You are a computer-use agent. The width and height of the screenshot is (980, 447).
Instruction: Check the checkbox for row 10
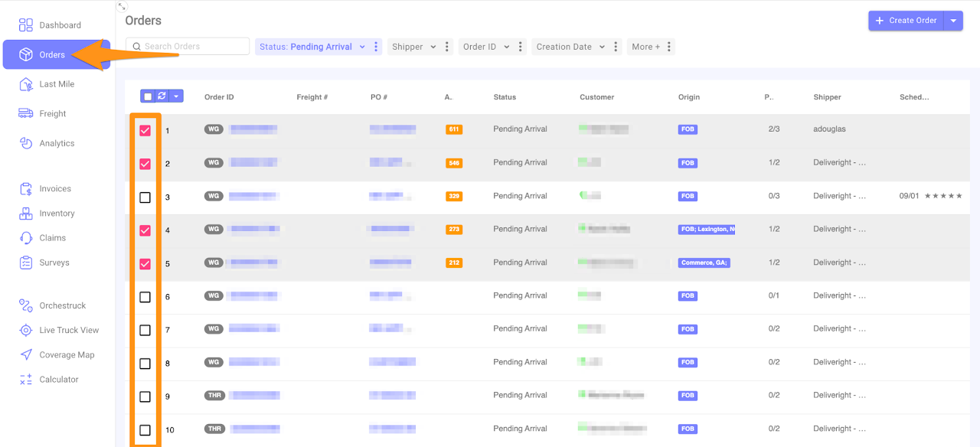click(x=145, y=430)
